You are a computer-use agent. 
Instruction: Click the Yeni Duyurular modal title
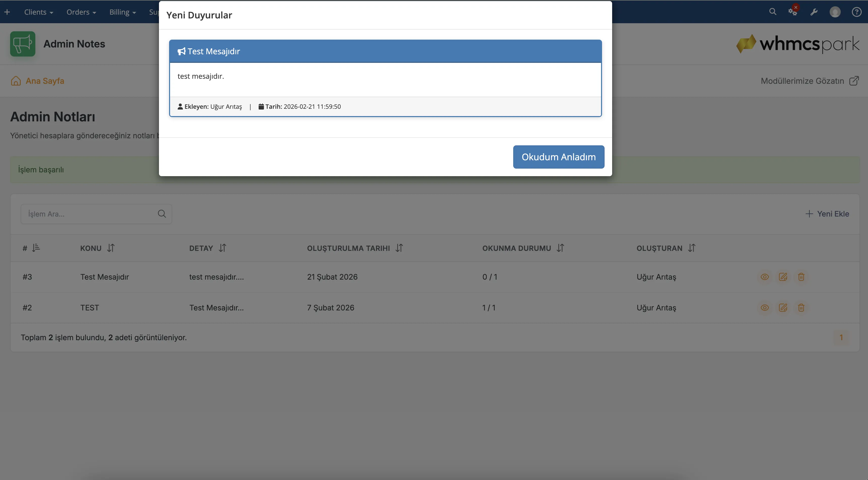199,15
